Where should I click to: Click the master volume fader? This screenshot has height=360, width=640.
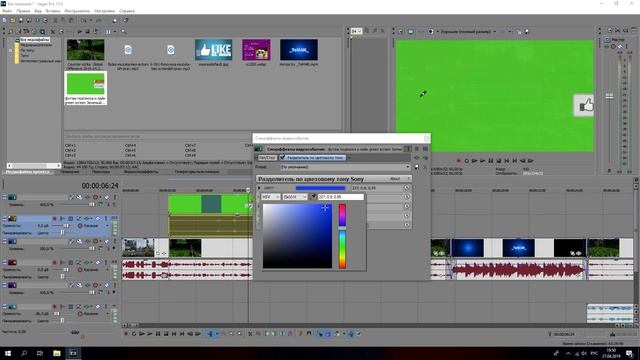(x=609, y=97)
